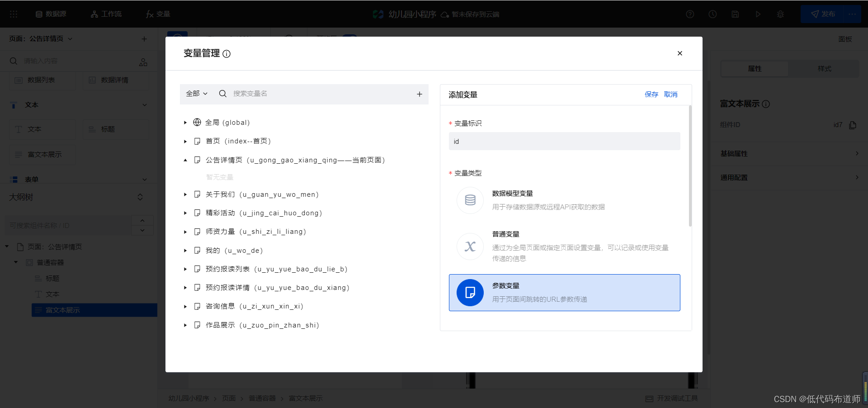Click the info icon beside 变量管理
The height and width of the screenshot is (408, 868).
click(226, 54)
